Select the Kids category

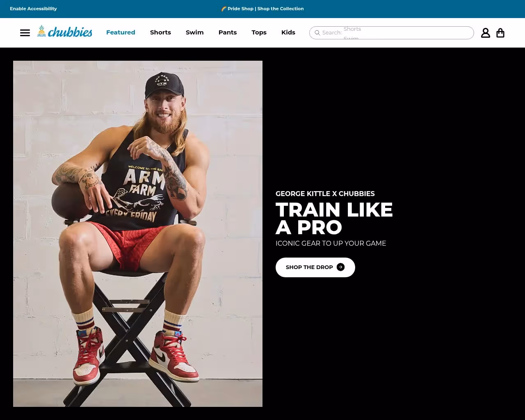click(288, 32)
